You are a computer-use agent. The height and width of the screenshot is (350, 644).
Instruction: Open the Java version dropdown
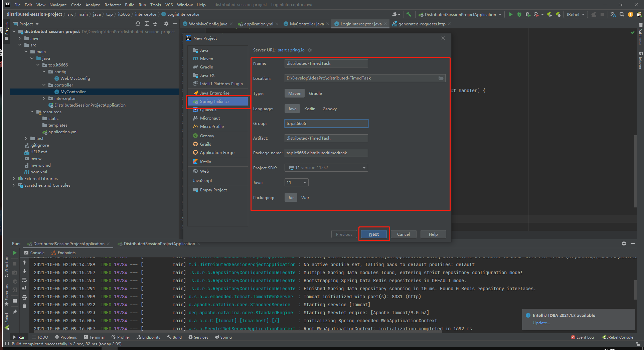tap(296, 182)
